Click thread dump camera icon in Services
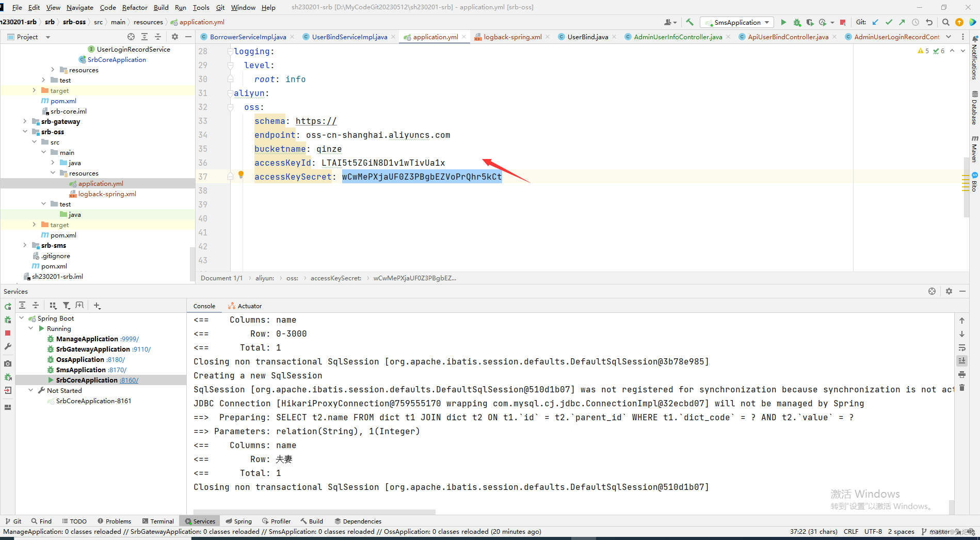Image resolution: width=980 pixels, height=540 pixels. click(8, 363)
